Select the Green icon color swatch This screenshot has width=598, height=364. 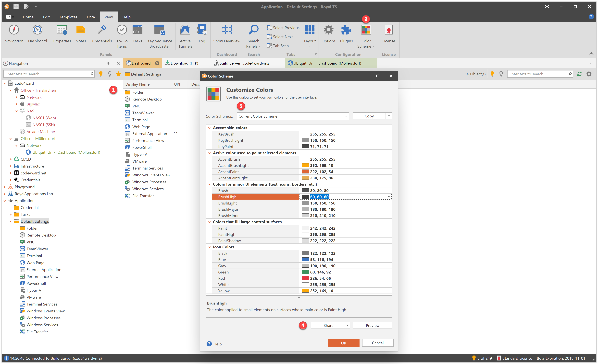305,272
